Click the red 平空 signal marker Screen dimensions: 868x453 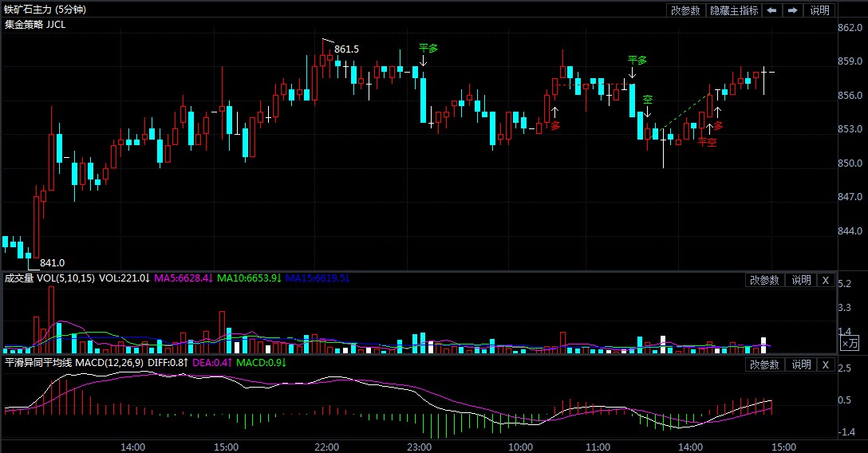[x=707, y=142]
